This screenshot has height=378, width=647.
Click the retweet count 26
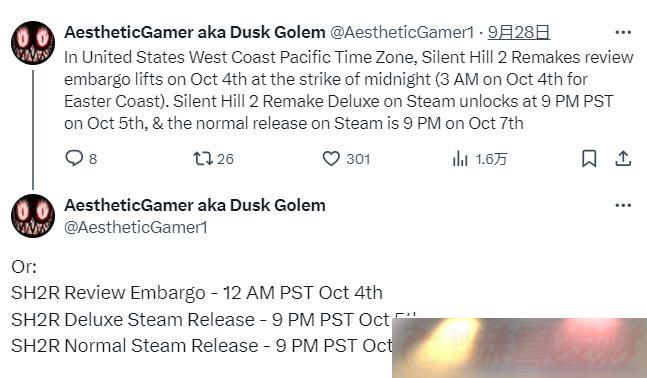(225, 159)
